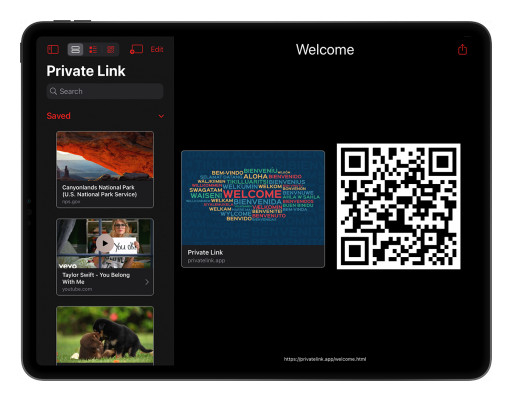Click the Edit button
The height and width of the screenshot is (401, 512).
tap(157, 49)
